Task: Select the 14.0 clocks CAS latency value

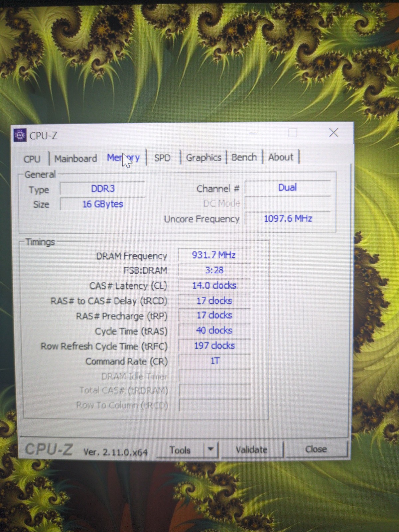Action: [214, 285]
